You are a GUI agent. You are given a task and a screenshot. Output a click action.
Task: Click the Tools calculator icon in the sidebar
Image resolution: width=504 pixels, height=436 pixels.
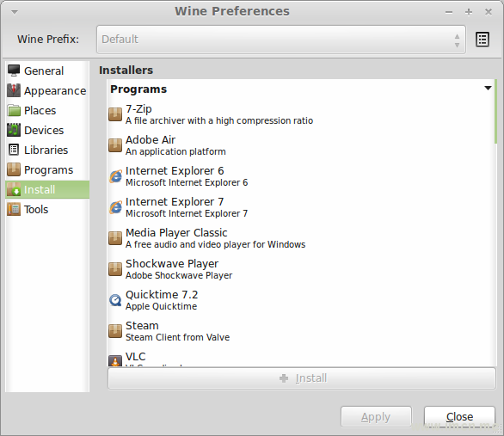14,209
